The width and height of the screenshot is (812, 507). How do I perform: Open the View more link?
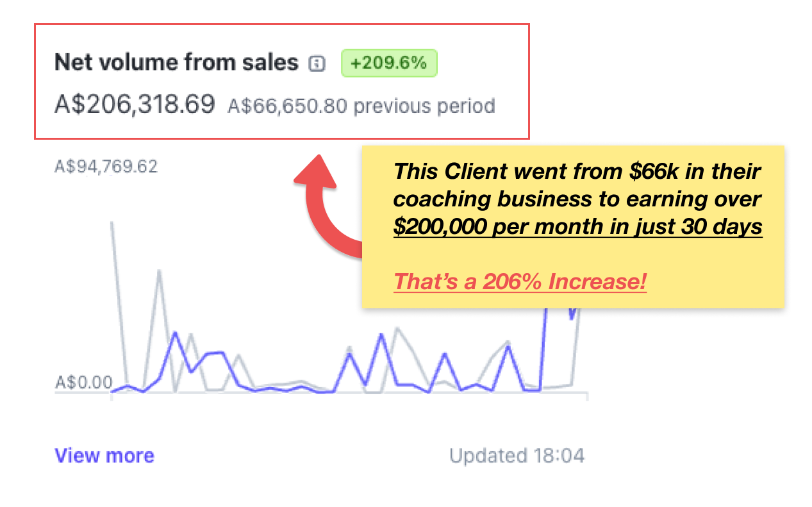[x=104, y=456]
